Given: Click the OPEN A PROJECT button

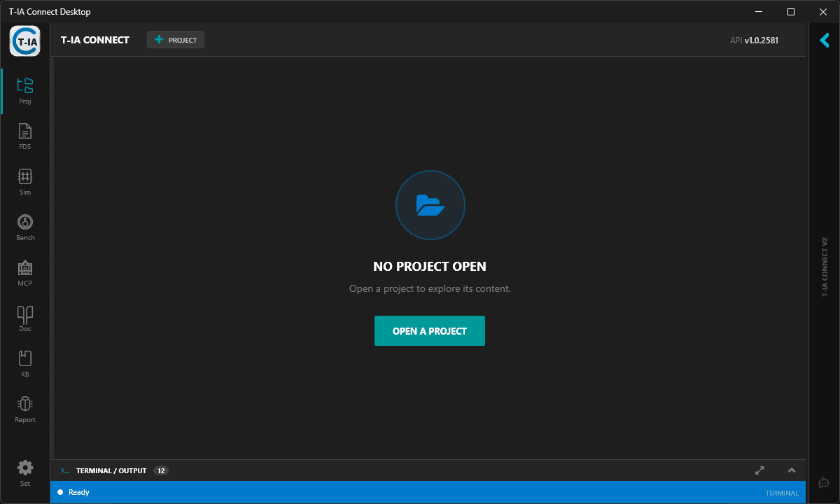Looking at the screenshot, I should (x=429, y=330).
